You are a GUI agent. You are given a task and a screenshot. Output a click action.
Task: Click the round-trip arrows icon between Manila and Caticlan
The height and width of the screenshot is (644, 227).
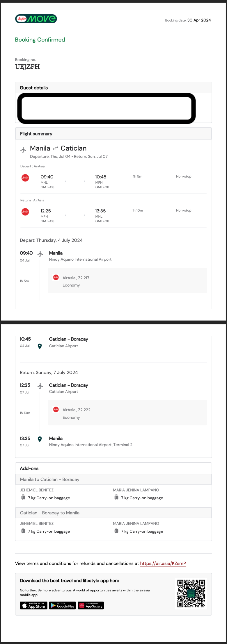[x=55, y=148]
